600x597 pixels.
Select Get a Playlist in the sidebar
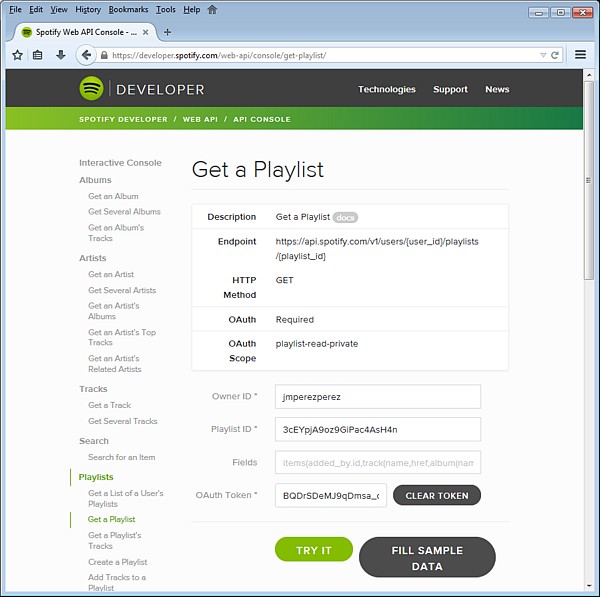pos(111,519)
